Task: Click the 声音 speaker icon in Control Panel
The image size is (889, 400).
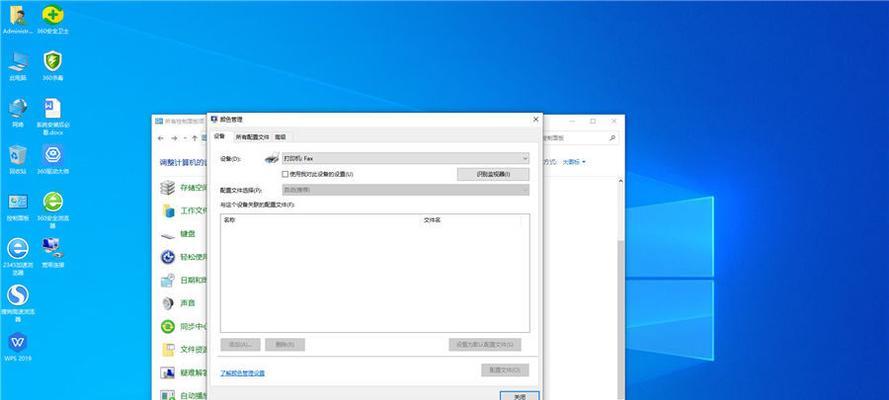Action: click(168, 304)
